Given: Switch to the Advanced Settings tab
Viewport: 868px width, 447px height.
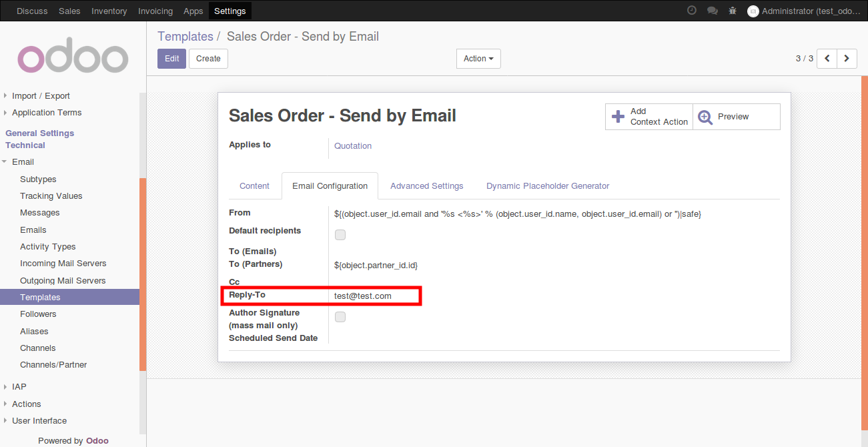Looking at the screenshot, I should (426, 186).
